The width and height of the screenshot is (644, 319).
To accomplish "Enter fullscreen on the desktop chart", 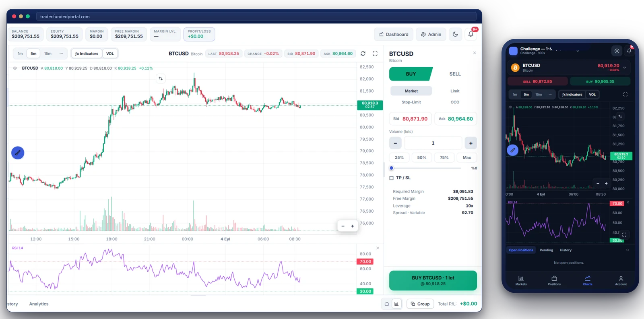I will (x=375, y=54).
